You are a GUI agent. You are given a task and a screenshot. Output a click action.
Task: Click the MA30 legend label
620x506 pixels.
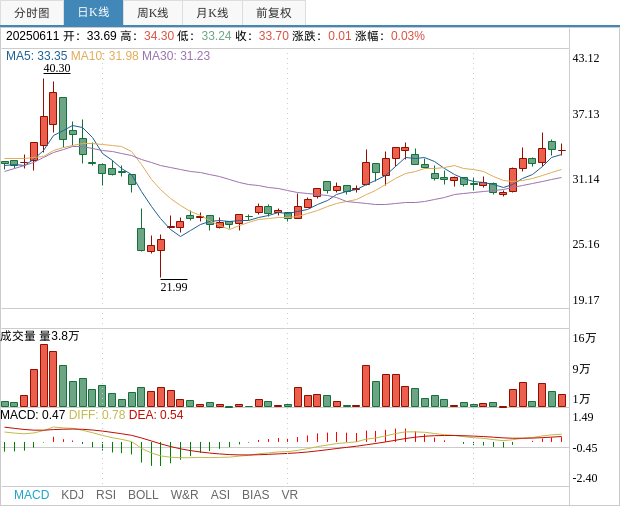pyautogui.click(x=176, y=56)
